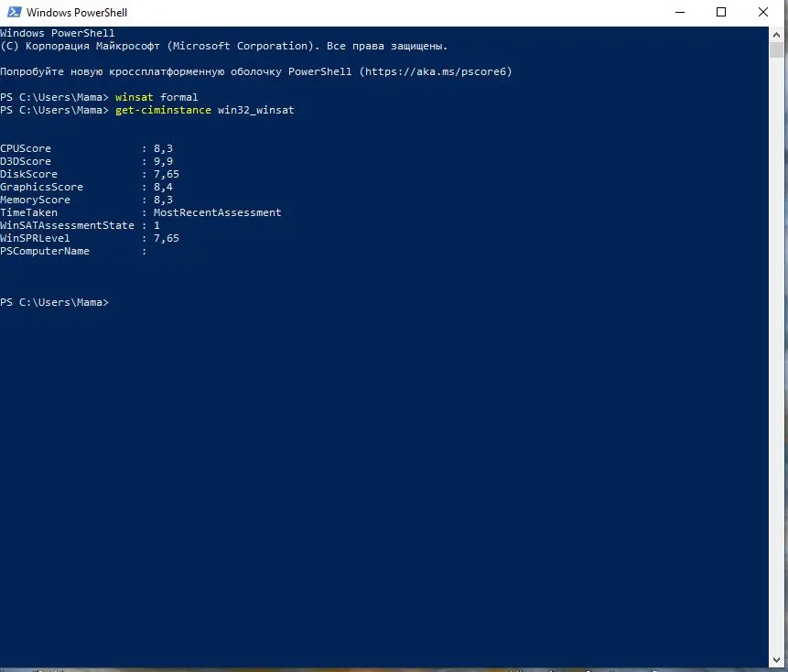This screenshot has height=672, width=788.
Task: Click the Microsoft Corporation copyright line
Action: (x=223, y=46)
